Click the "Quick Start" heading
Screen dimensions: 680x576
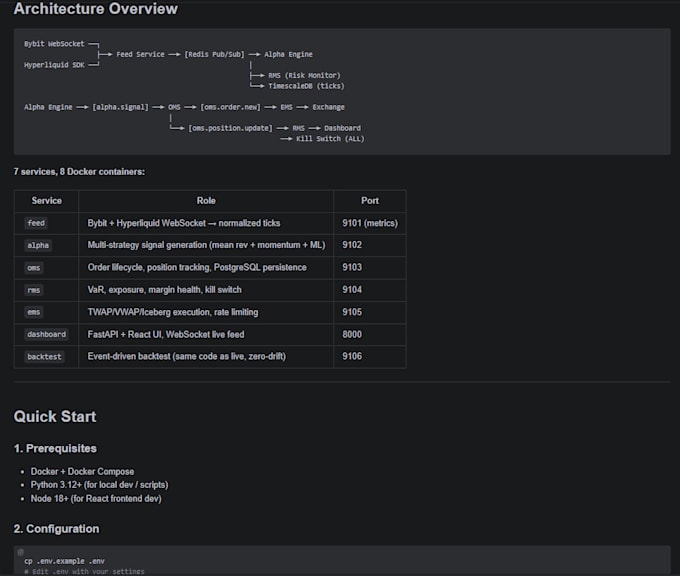click(55, 417)
